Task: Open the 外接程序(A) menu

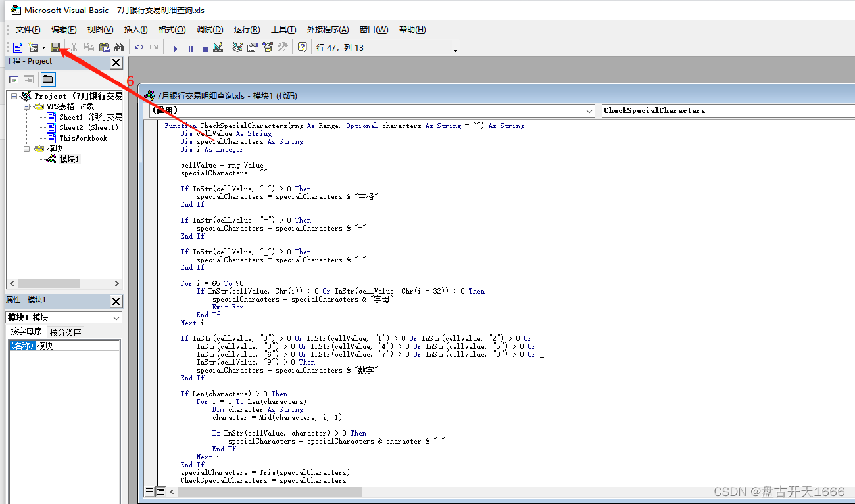Action: (x=328, y=30)
